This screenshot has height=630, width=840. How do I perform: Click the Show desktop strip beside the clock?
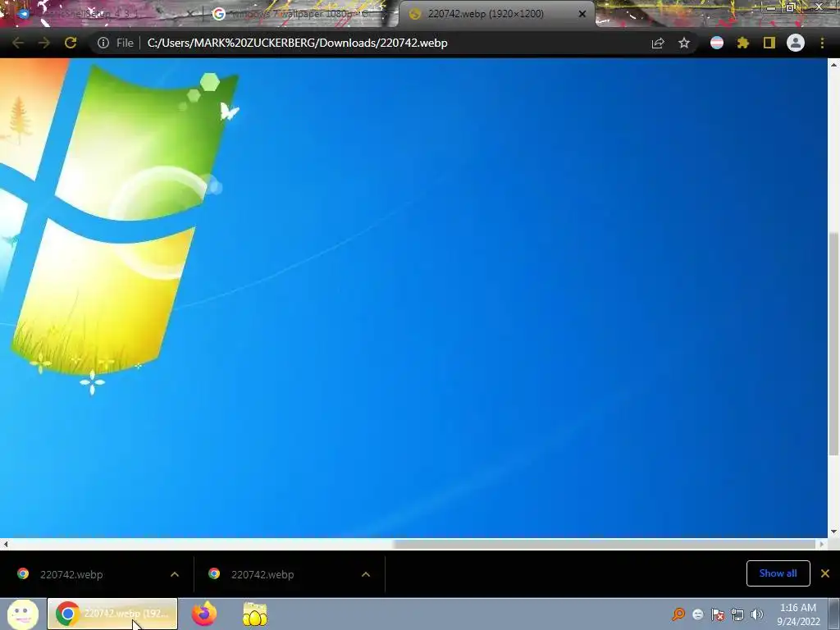pos(834,614)
